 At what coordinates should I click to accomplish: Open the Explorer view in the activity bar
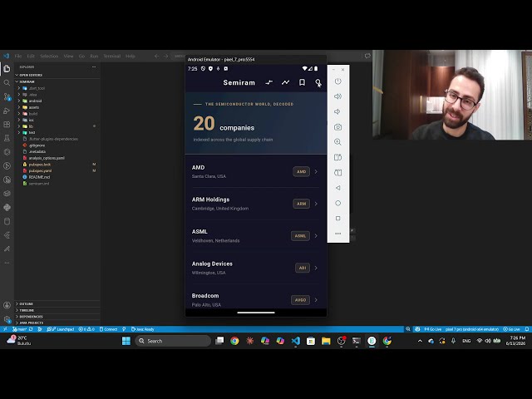(x=7, y=68)
